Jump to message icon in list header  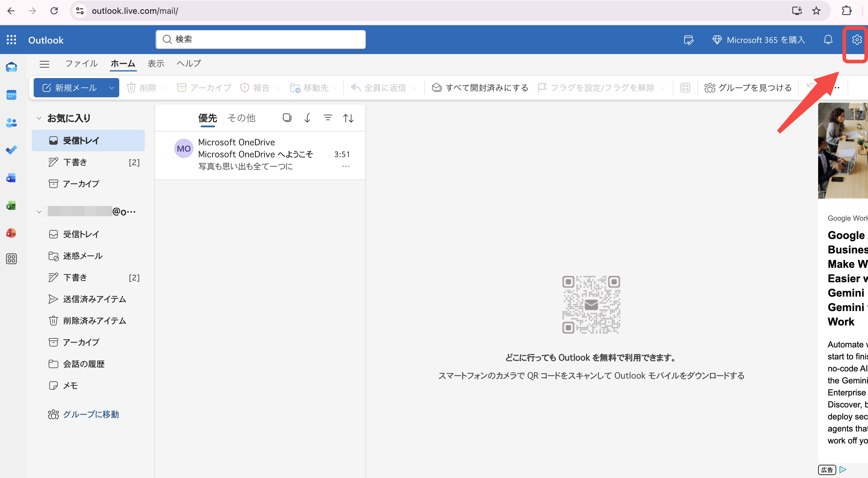point(307,118)
